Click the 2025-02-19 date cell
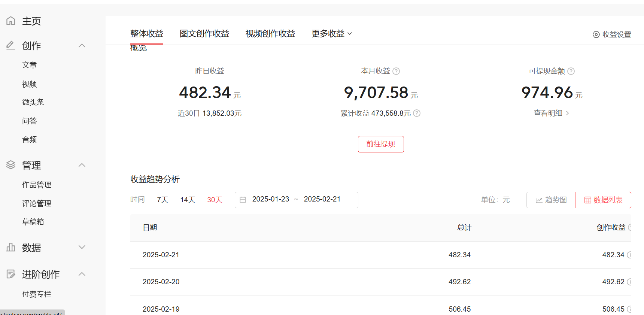 [x=161, y=309]
